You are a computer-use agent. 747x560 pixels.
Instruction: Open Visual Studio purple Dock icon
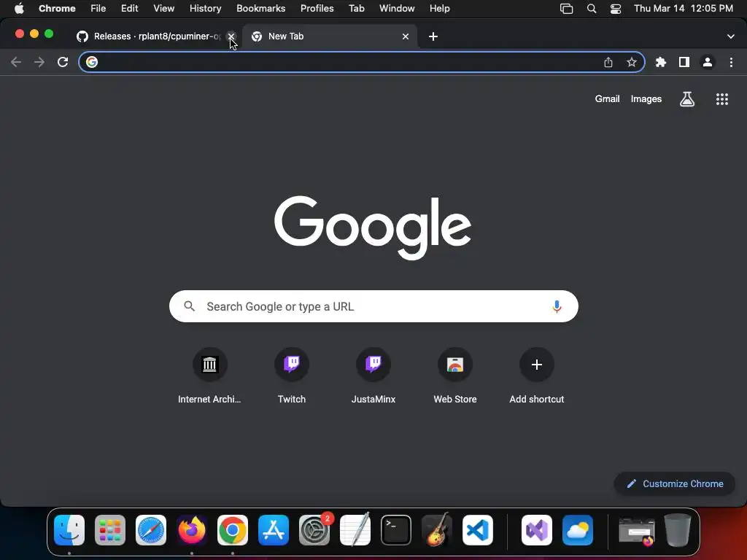pyautogui.click(x=537, y=530)
